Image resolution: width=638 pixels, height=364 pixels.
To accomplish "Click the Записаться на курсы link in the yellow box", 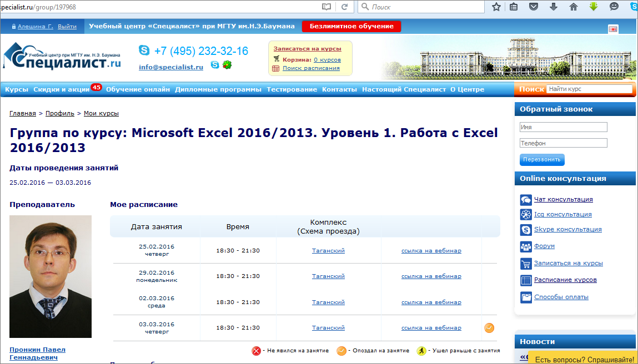I will pos(307,49).
